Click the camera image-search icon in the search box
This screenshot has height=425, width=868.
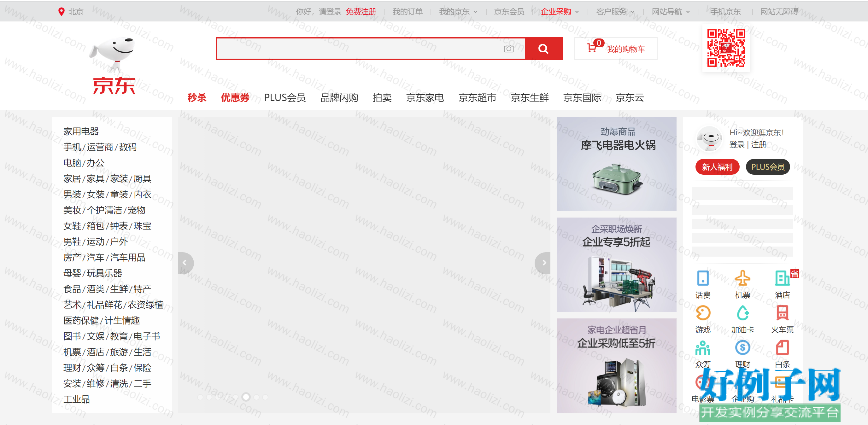508,49
